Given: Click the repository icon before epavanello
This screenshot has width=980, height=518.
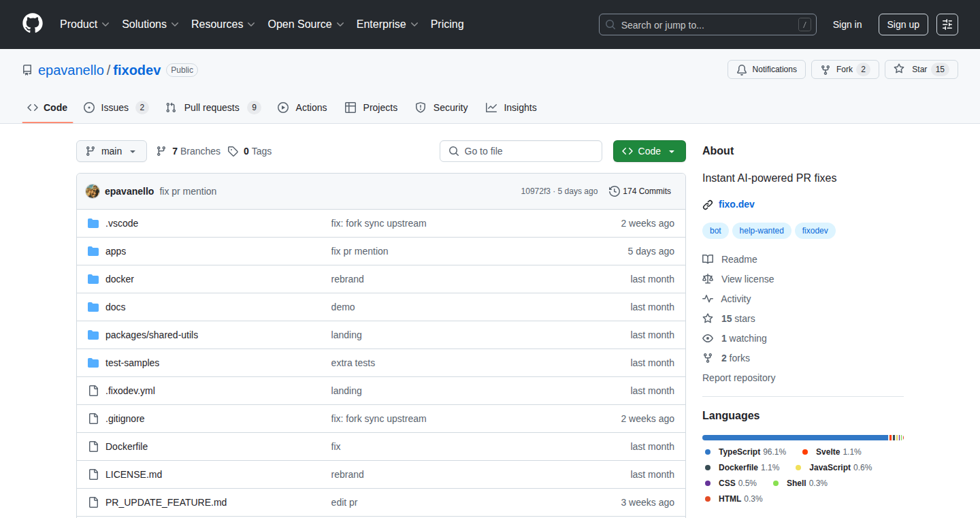Looking at the screenshot, I should tap(27, 70).
